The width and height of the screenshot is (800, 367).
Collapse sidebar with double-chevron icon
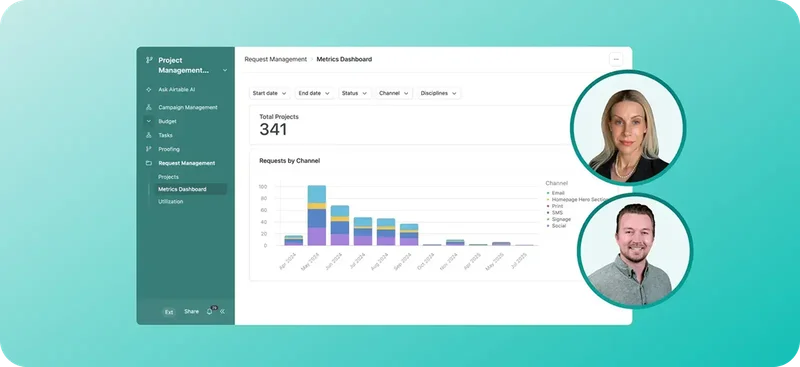pos(222,311)
